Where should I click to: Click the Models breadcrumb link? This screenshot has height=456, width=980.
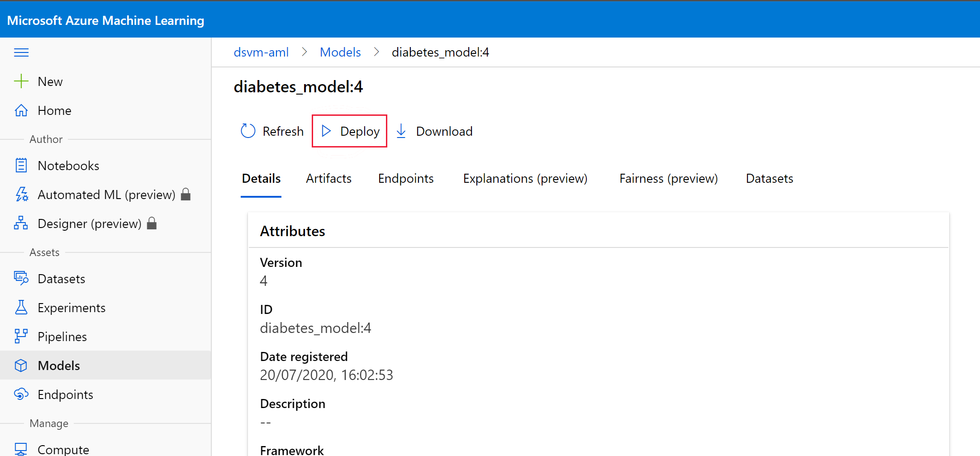pos(340,52)
